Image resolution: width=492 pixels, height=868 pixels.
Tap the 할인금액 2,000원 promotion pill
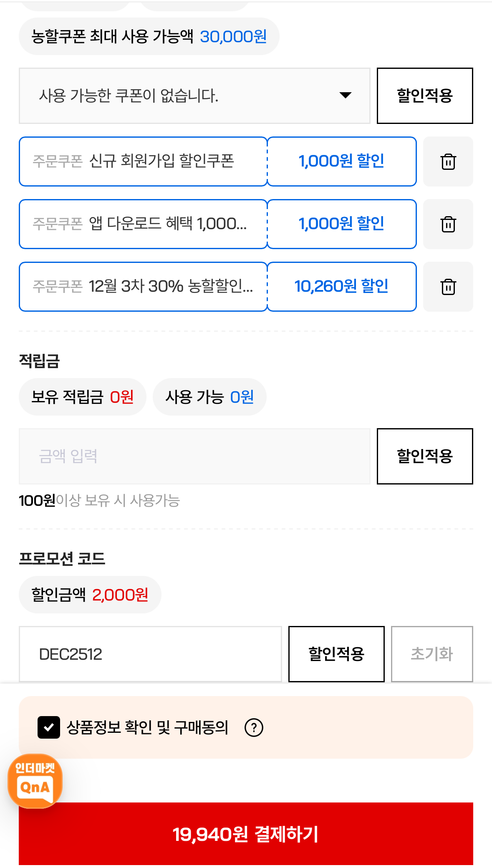pyautogui.click(x=90, y=595)
